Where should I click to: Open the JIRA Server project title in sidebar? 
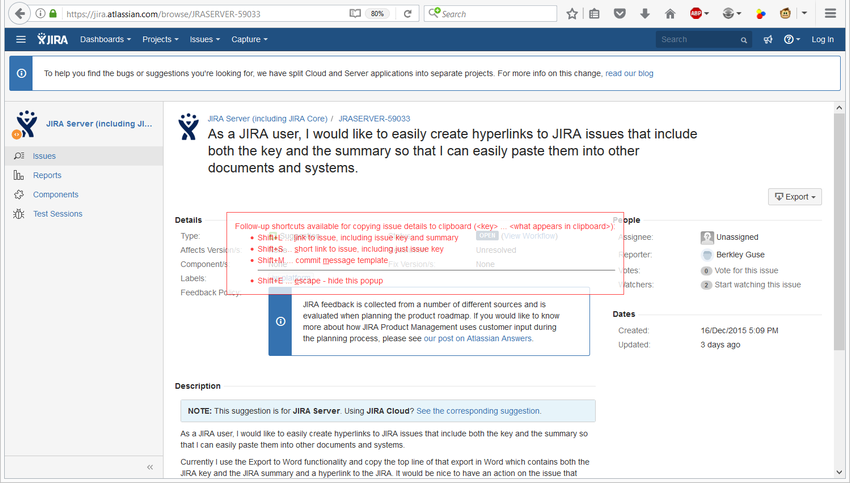[99, 124]
